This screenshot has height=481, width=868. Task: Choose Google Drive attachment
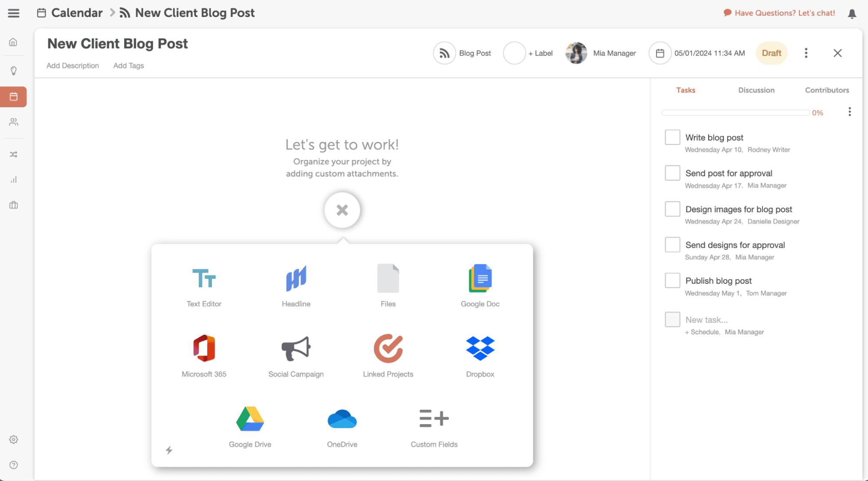tap(250, 425)
